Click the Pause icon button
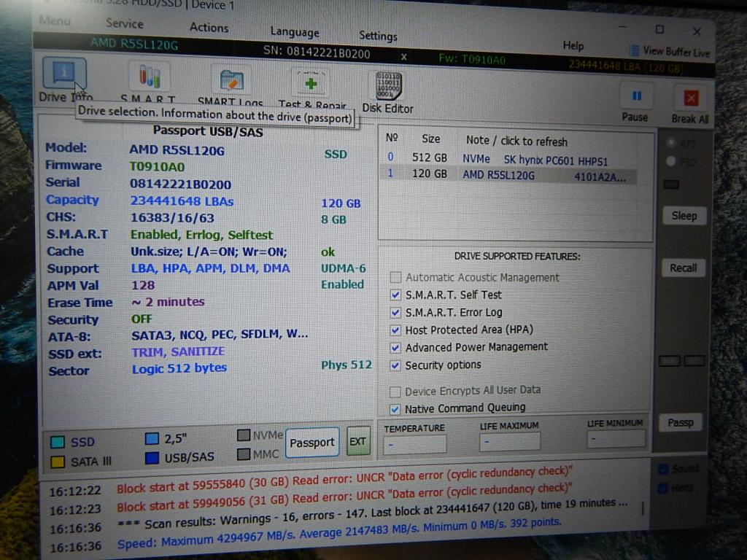This screenshot has height=560, width=747. 636,96
